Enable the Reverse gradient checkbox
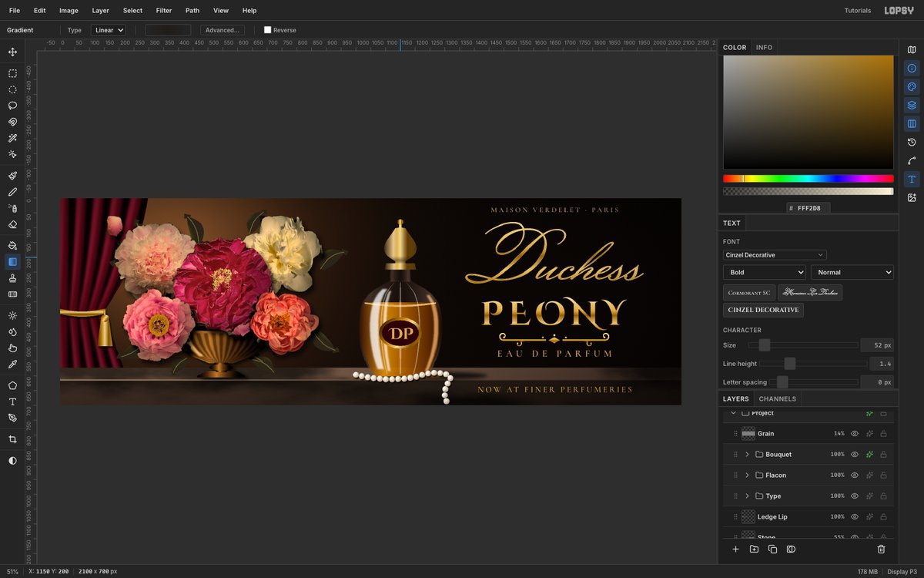The width and height of the screenshot is (924, 578). [267, 30]
